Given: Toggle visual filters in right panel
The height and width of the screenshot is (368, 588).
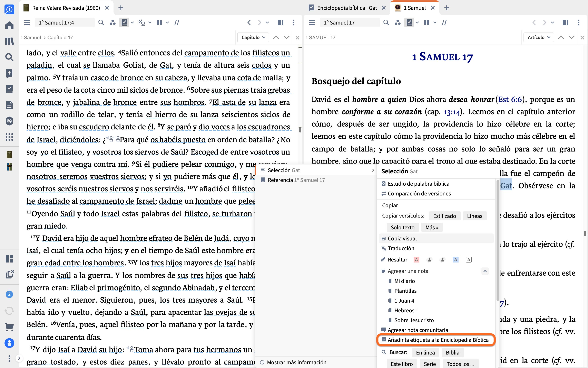Looking at the screenshot, I should coord(409,23).
